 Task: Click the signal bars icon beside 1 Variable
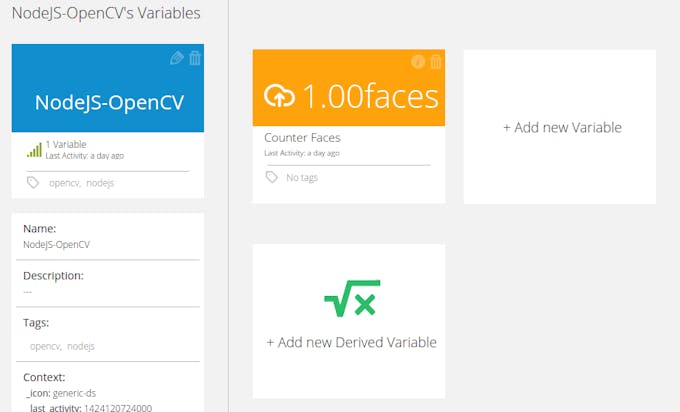pyautogui.click(x=34, y=150)
